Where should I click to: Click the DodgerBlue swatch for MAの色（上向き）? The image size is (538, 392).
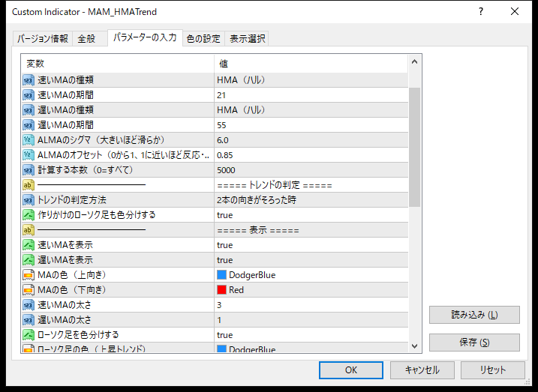[x=221, y=275]
